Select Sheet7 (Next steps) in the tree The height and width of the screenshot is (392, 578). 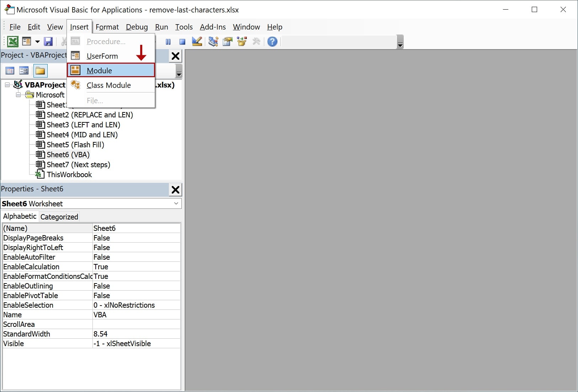78,164
